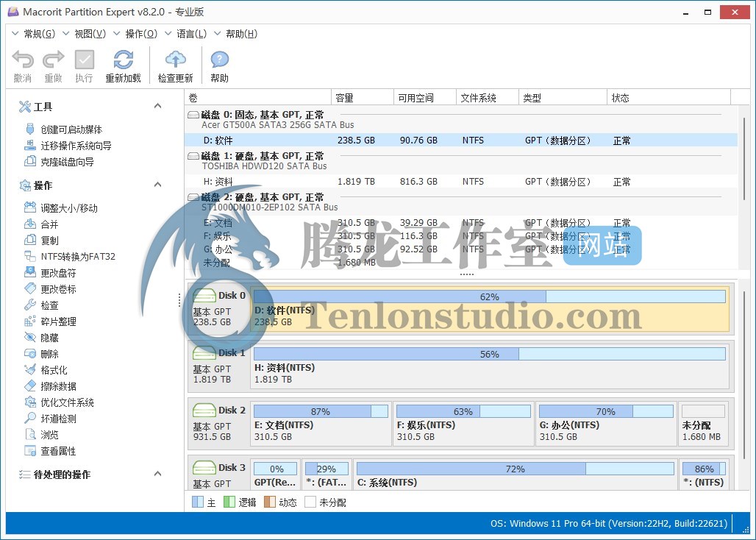The height and width of the screenshot is (540, 756).
Task: Launch 迁移操作系统向导 wizard
Action: pos(76,146)
